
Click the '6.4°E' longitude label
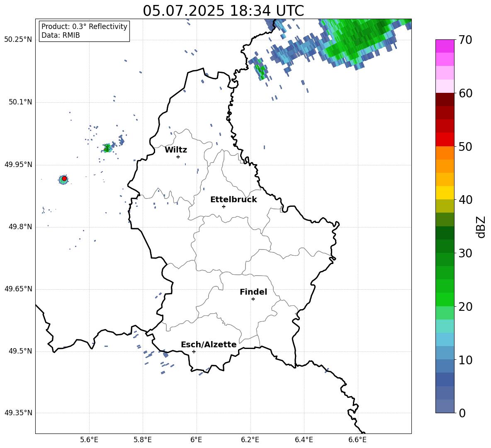304,440
